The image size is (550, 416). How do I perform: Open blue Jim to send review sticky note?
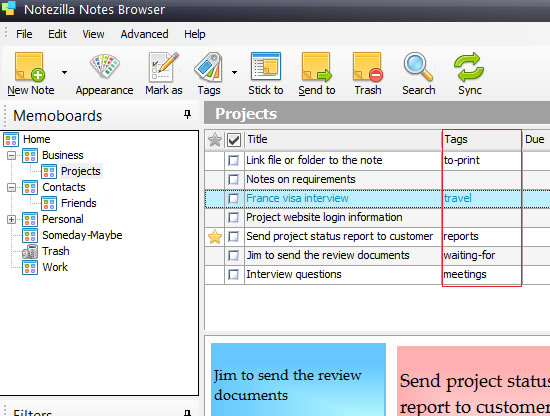pos(299,380)
